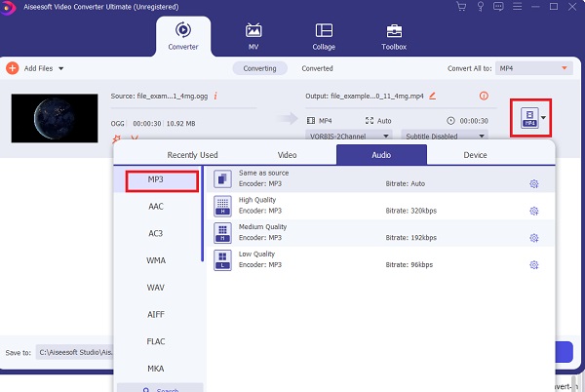Select the Same as source profile
Viewport: 585px width, 392px height.
click(380, 179)
